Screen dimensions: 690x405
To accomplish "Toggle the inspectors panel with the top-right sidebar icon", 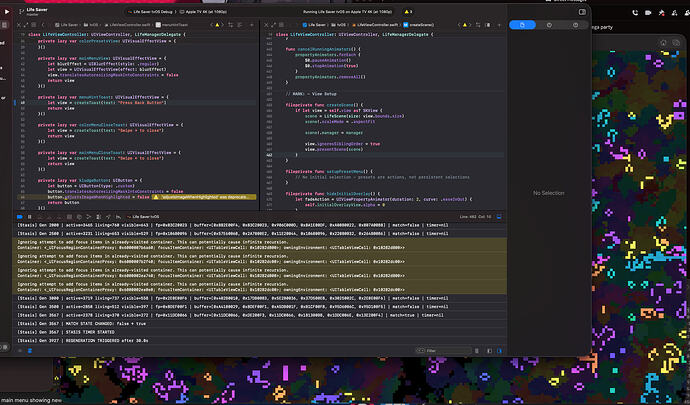I will (582, 12).
